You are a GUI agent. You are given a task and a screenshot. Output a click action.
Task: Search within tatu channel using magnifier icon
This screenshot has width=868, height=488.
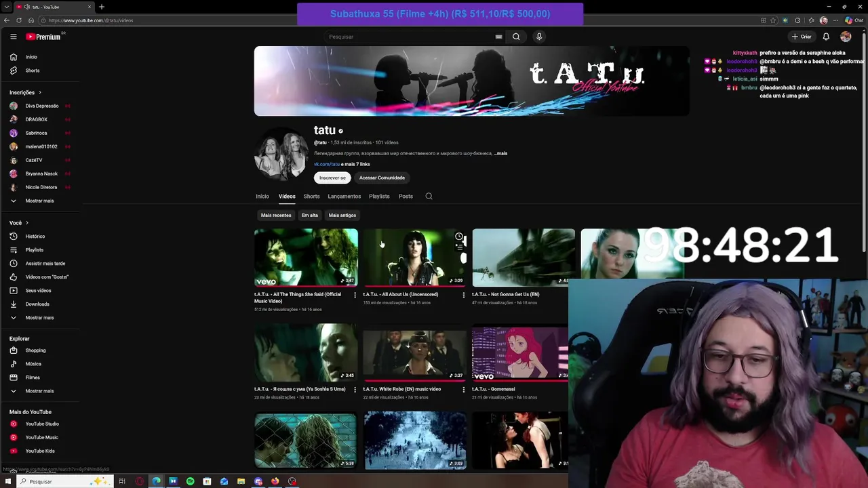429,197
